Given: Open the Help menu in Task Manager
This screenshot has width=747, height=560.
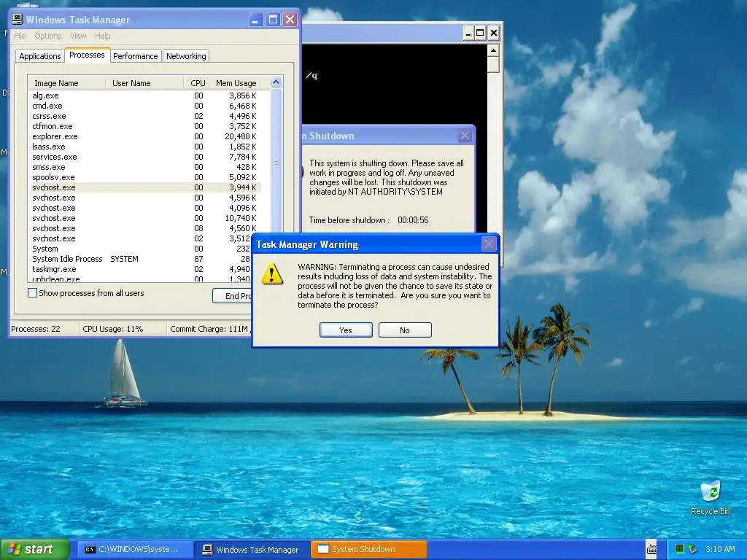Looking at the screenshot, I should click(x=102, y=36).
